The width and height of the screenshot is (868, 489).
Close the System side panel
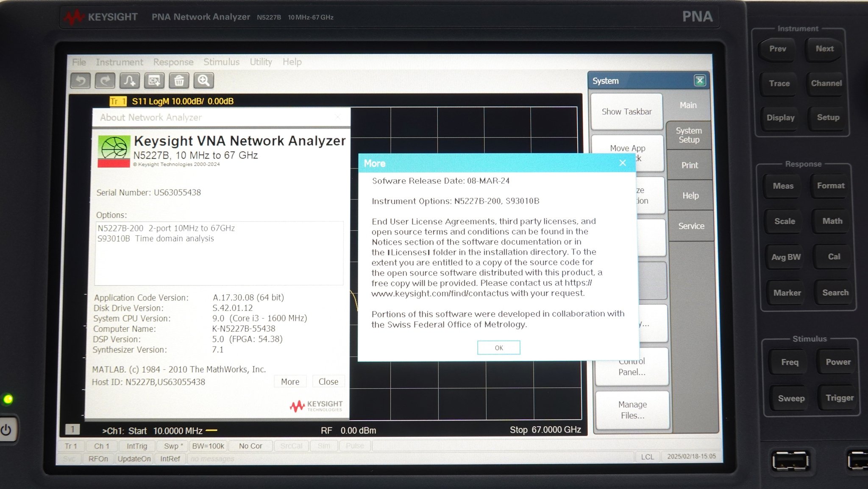click(700, 81)
